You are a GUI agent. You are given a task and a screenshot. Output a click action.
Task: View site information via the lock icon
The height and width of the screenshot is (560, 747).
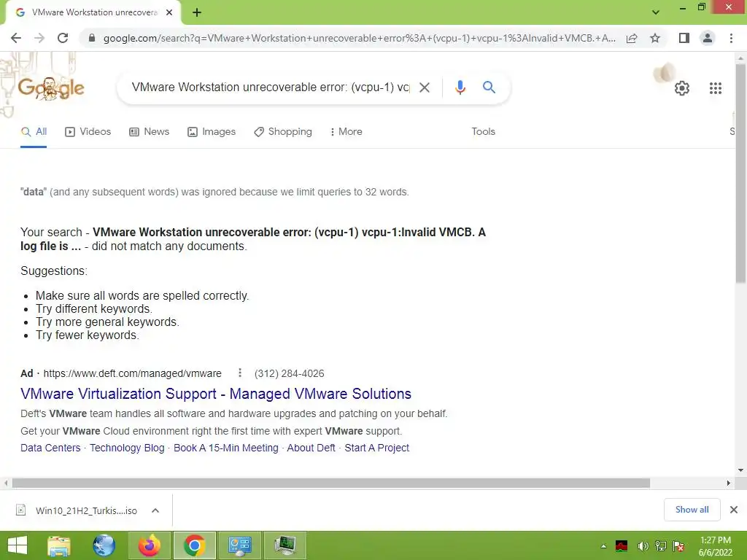(92, 38)
